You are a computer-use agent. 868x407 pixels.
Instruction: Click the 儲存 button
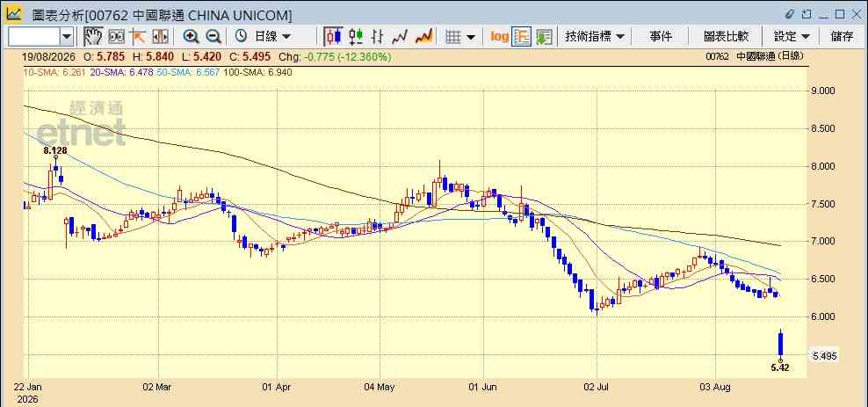(842, 37)
